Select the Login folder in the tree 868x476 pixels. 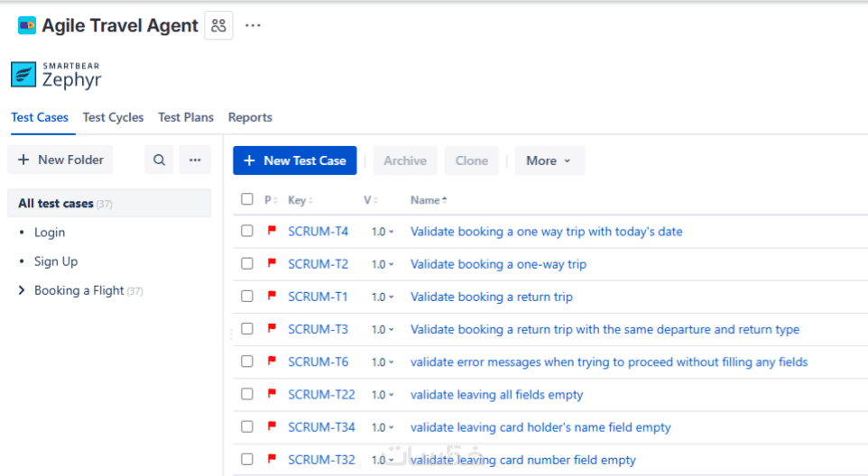[50, 233]
